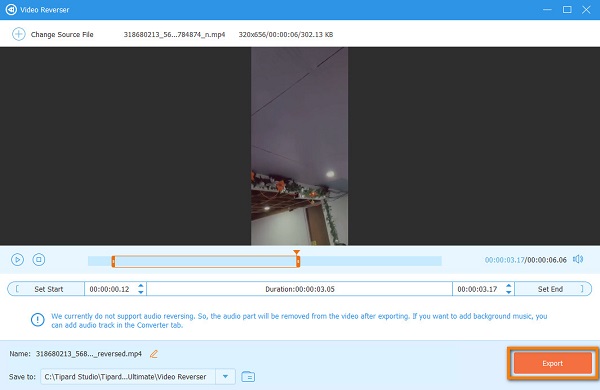Click the end time field 00:00:03.17
Screen dimensions: 600x390
tap(478, 289)
